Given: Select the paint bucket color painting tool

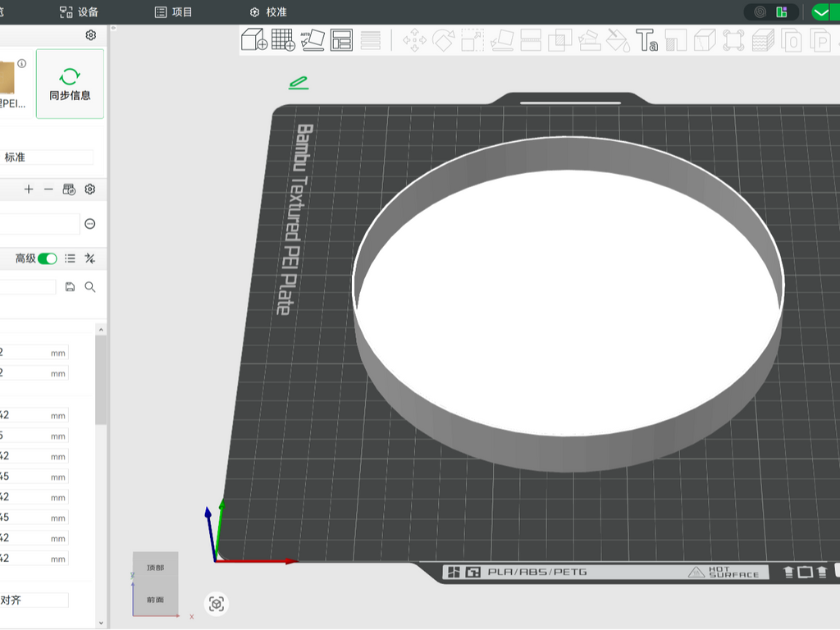Looking at the screenshot, I should pos(619,40).
